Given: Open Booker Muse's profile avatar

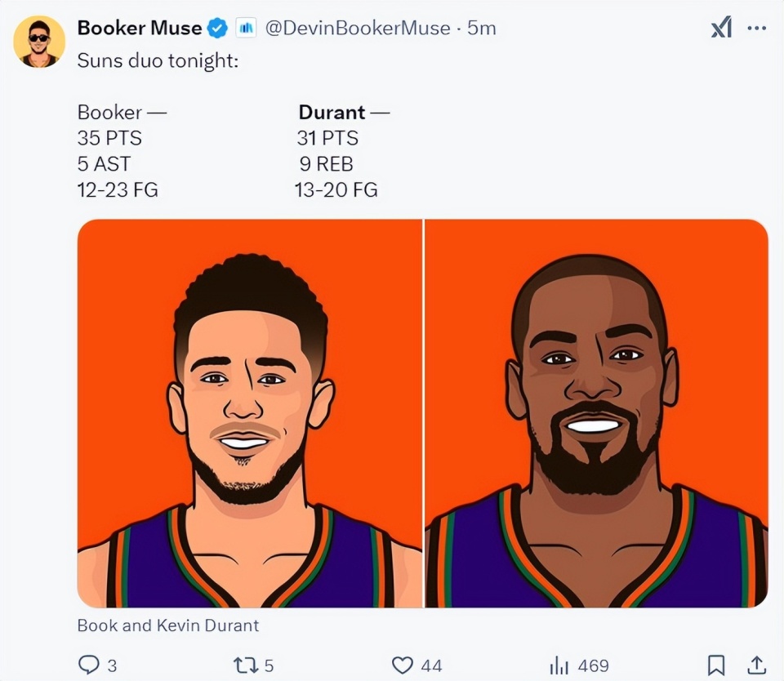Looking at the screenshot, I should pyautogui.click(x=39, y=41).
